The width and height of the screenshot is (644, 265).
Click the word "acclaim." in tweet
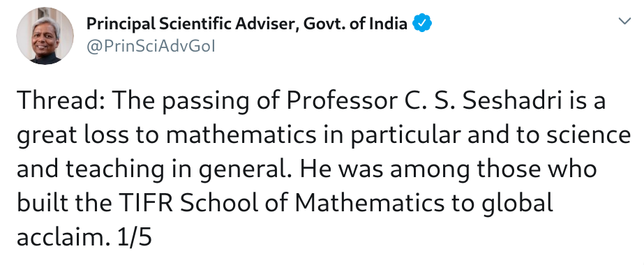pyautogui.click(x=63, y=237)
